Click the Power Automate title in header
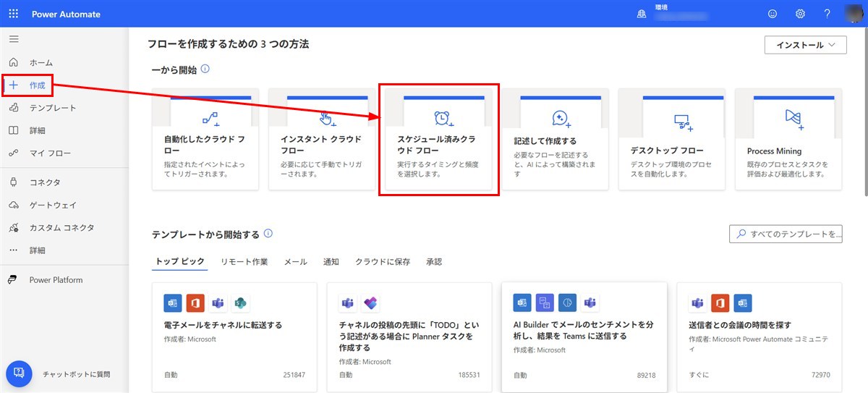Image resolution: width=868 pixels, height=393 pixels. click(x=66, y=14)
